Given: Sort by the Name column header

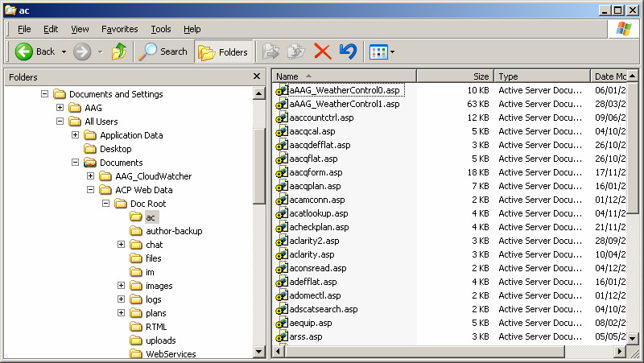Looking at the screenshot, I should point(345,76).
